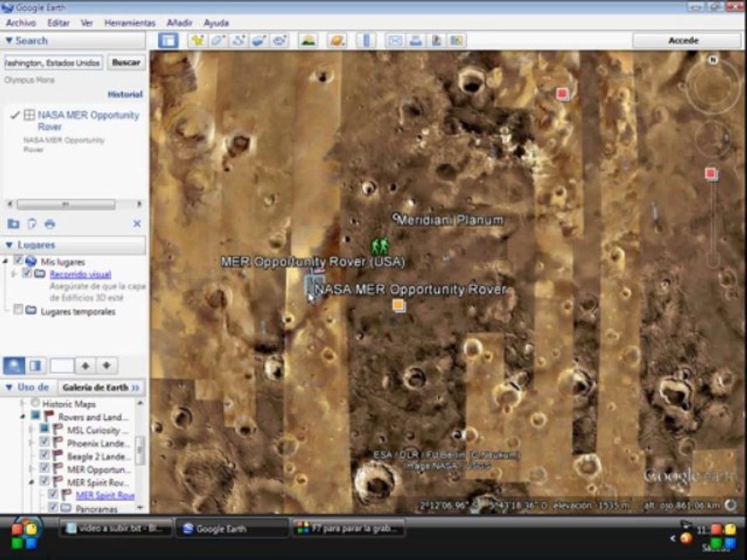Select the Historic Maps radio button

(35, 403)
